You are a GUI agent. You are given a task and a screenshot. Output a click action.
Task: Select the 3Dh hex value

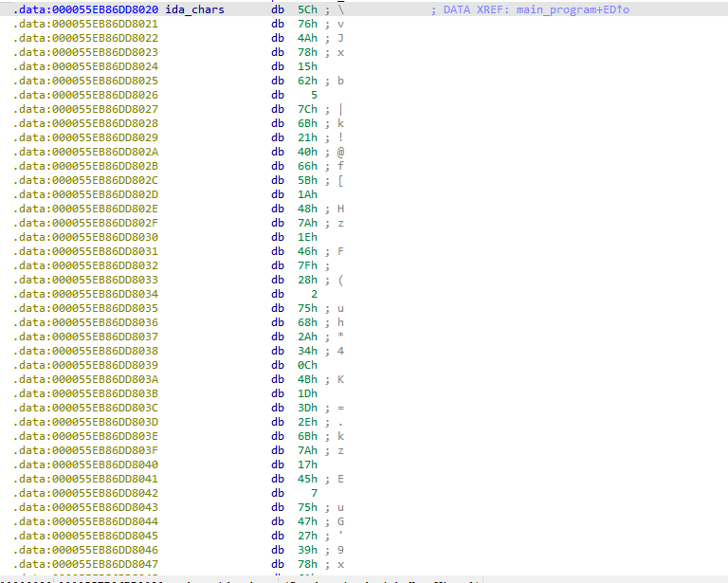click(x=308, y=408)
